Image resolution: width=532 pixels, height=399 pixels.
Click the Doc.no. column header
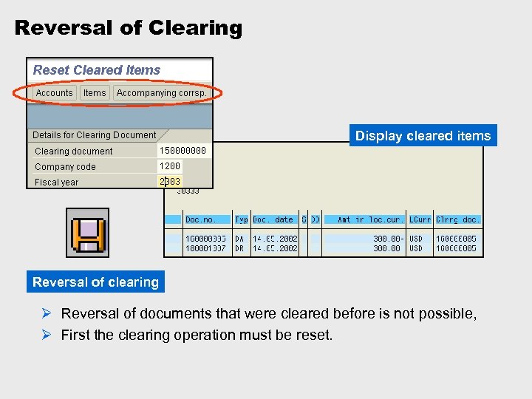click(x=207, y=220)
